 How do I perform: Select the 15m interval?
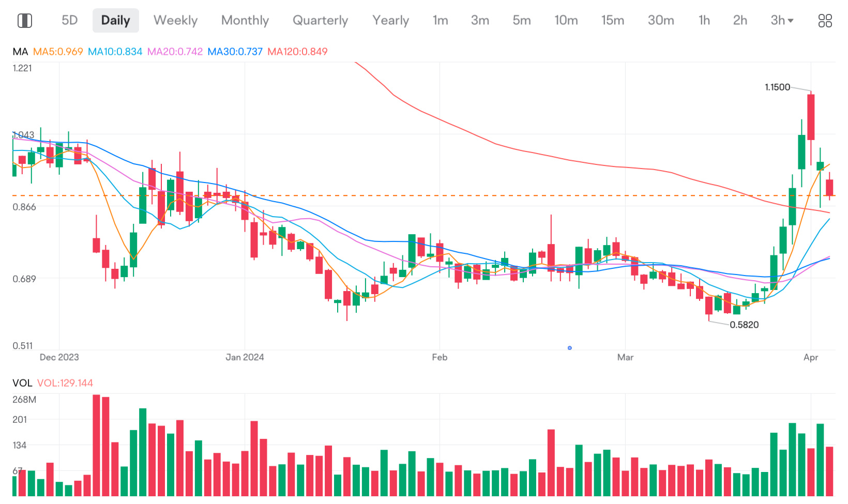click(613, 20)
